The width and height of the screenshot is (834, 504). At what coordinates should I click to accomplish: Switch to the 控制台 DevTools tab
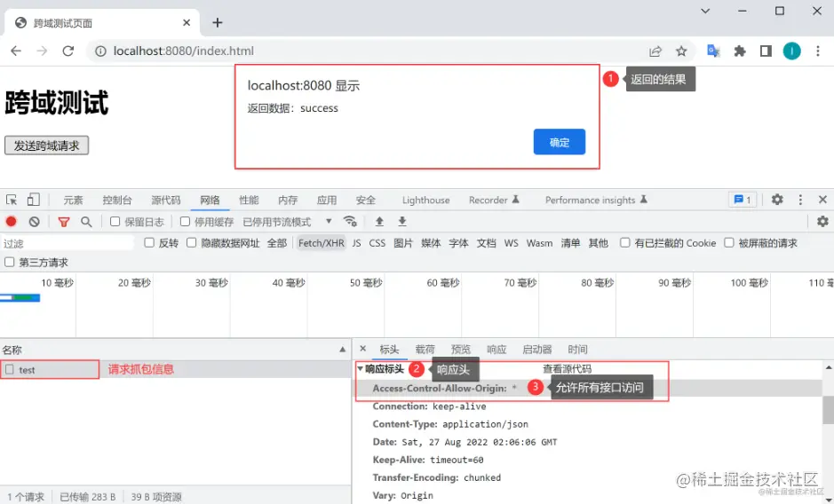click(117, 200)
